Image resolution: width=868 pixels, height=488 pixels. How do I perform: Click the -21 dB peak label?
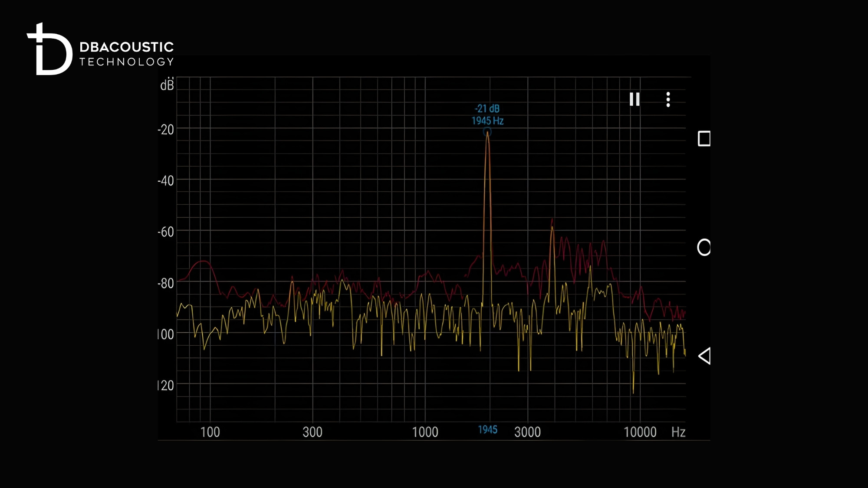pos(487,108)
